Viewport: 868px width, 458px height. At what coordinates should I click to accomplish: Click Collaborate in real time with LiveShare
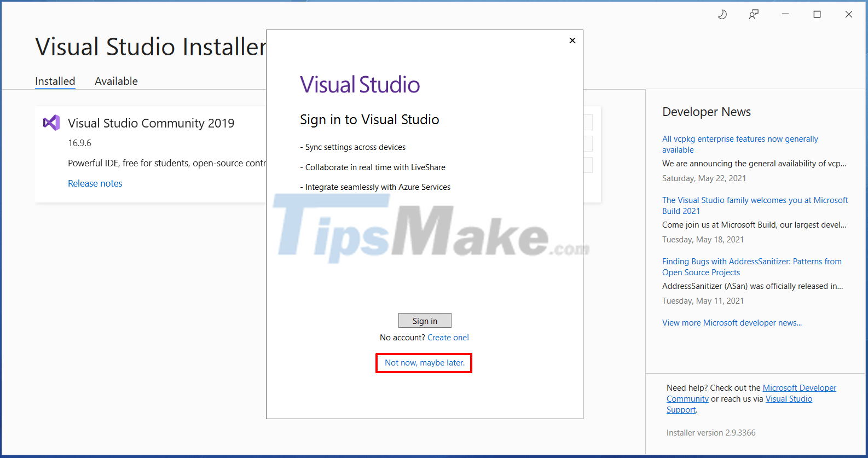[x=373, y=167]
